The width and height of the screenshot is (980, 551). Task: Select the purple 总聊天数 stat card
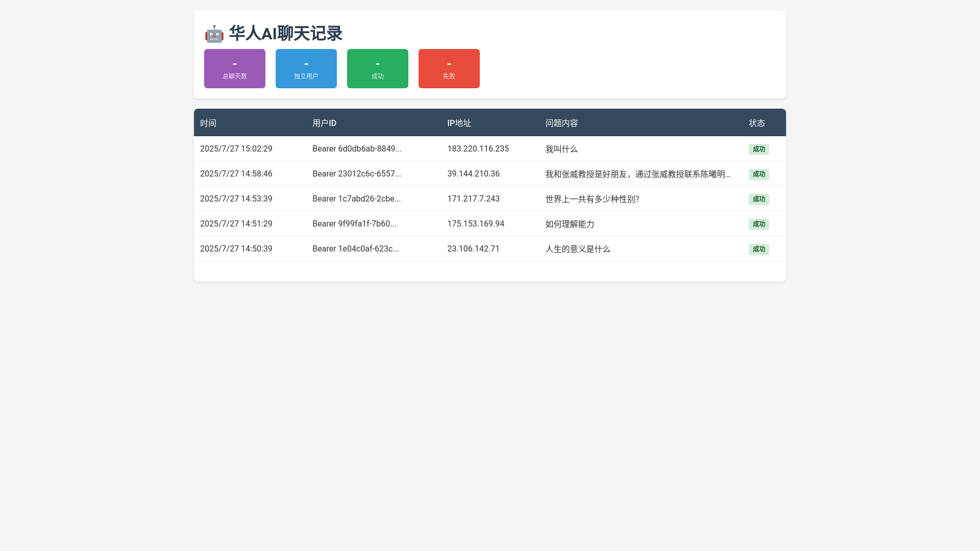pos(235,68)
